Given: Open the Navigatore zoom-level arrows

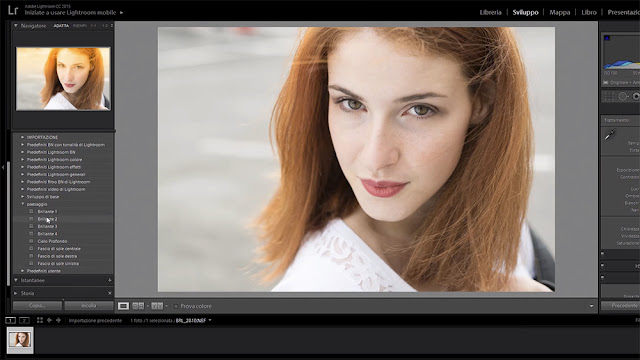Looking at the screenshot, I should [112, 25].
